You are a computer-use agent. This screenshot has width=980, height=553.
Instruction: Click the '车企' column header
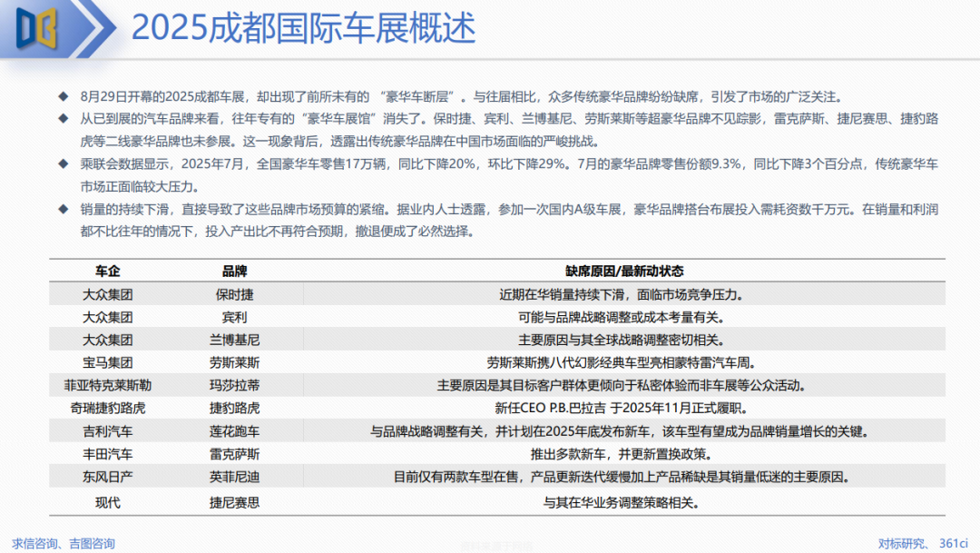(x=107, y=271)
